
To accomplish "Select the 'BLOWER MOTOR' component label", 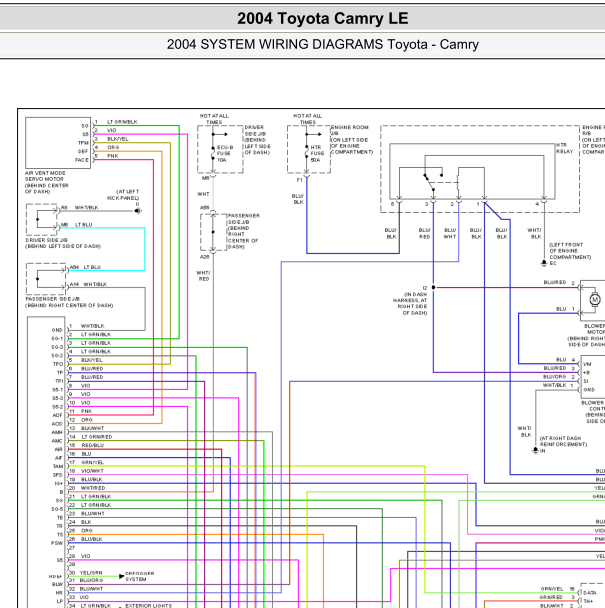I will click(595, 329).
